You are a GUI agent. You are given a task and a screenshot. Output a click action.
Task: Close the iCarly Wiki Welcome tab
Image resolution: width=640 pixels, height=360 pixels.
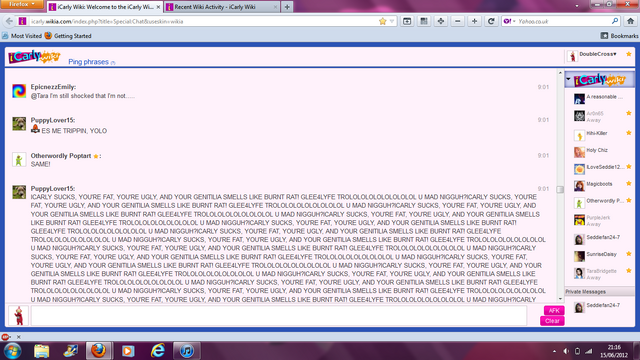pos(158,7)
